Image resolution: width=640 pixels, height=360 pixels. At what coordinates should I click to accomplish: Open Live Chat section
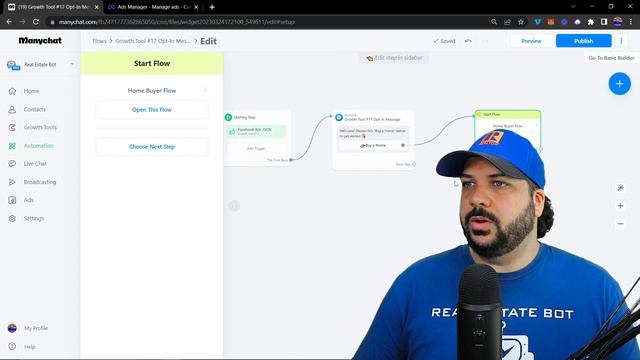click(x=35, y=164)
